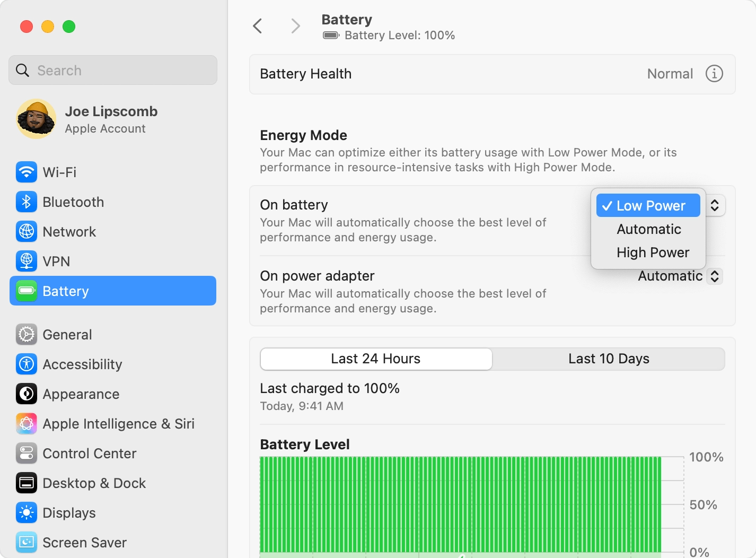
Task: Click the back navigation arrow
Action: 258,25
